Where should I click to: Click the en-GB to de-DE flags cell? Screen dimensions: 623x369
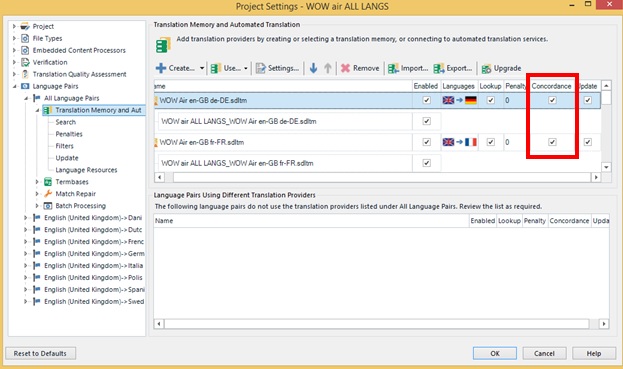coord(459,100)
